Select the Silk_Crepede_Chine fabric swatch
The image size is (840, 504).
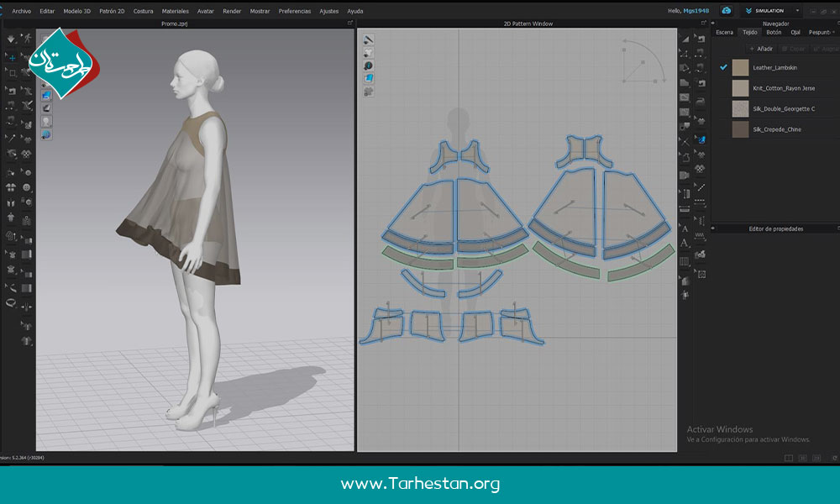(x=740, y=129)
